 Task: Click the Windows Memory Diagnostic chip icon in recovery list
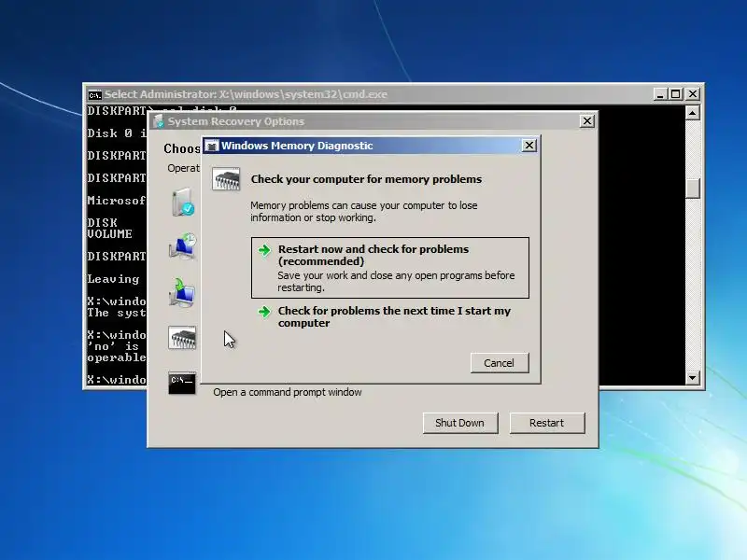point(182,338)
